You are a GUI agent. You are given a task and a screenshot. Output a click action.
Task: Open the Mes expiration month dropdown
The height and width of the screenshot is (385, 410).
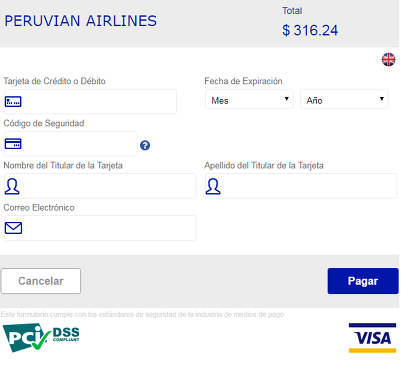[x=249, y=99]
